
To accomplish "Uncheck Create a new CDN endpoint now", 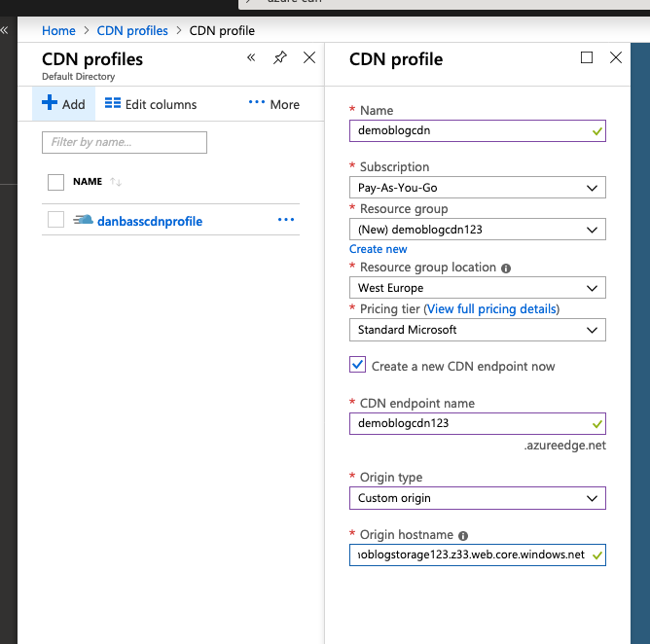I will [x=357, y=365].
